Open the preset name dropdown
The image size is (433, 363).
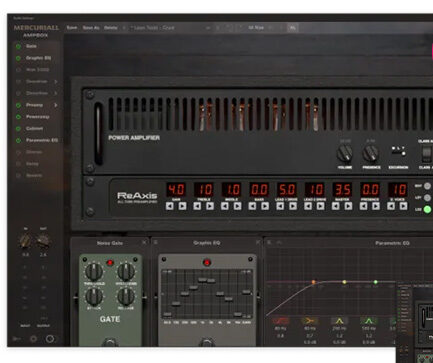(x=170, y=28)
